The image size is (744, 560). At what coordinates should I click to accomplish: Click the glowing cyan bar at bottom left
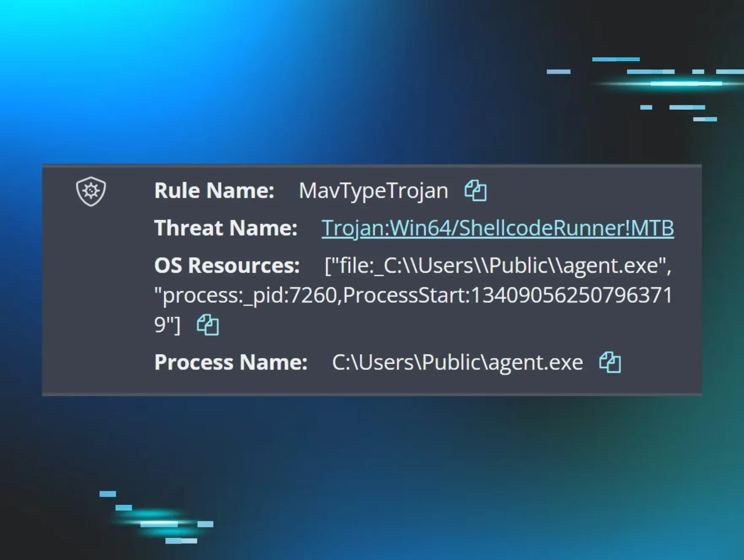tap(159, 524)
